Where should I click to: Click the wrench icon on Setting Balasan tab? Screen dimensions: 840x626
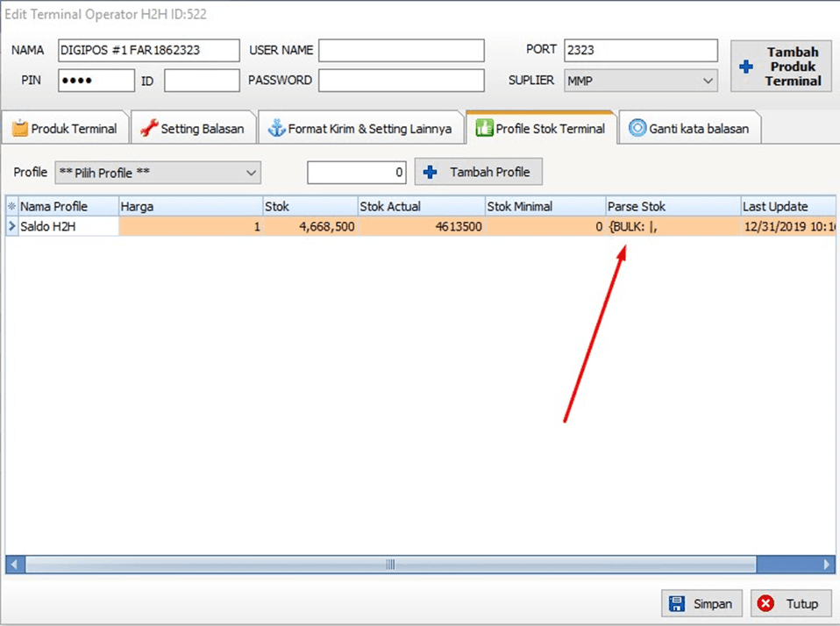pos(148,129)
